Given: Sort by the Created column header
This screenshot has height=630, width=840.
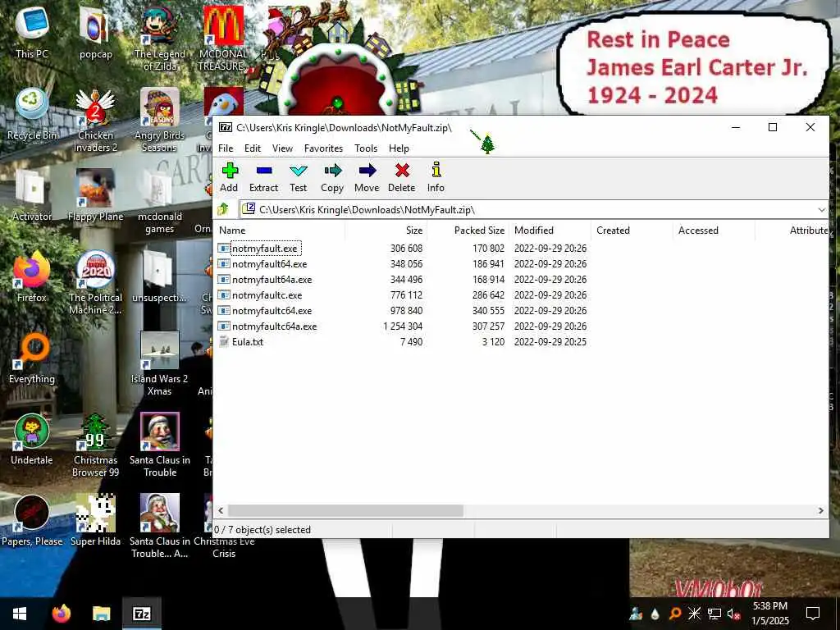Looking at the screenshot, I should pyautogui.click(x=632, y=231).
